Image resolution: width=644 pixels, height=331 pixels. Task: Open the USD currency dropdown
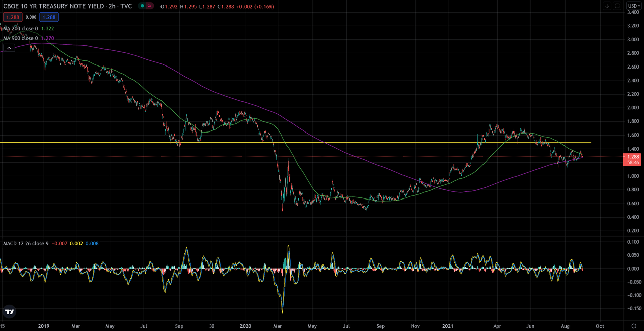coord(634,6)
